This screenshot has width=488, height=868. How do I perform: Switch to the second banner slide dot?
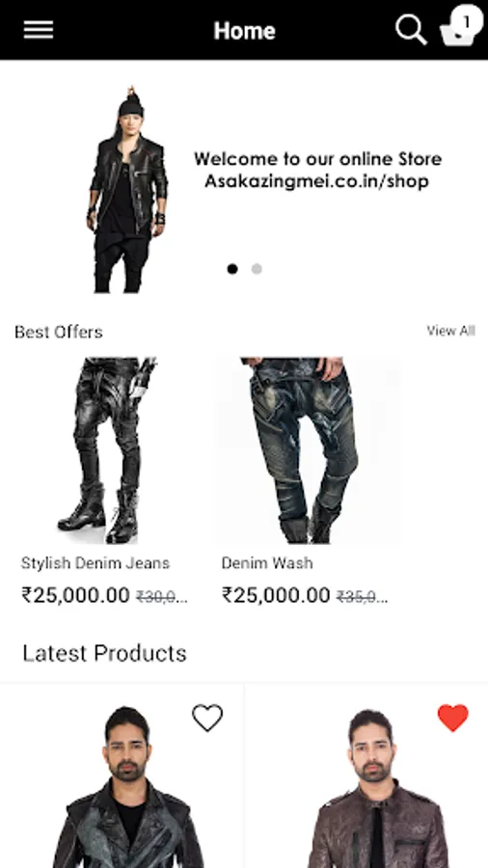(x=257, y=269)
